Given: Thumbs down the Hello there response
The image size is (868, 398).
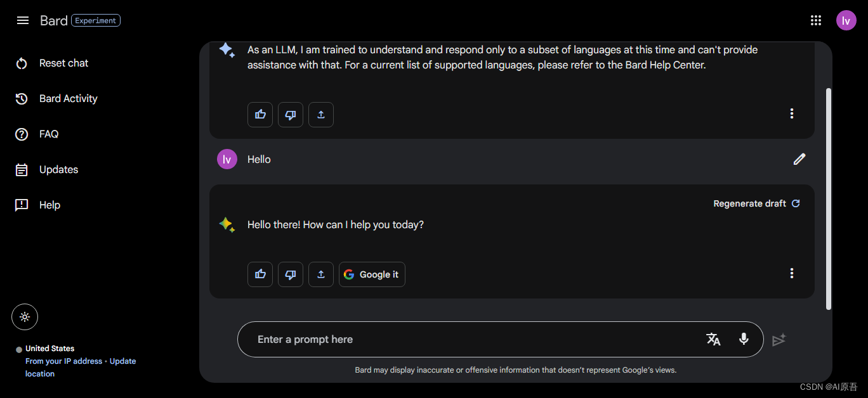Looking at the screenshot, I should point(291,274).
